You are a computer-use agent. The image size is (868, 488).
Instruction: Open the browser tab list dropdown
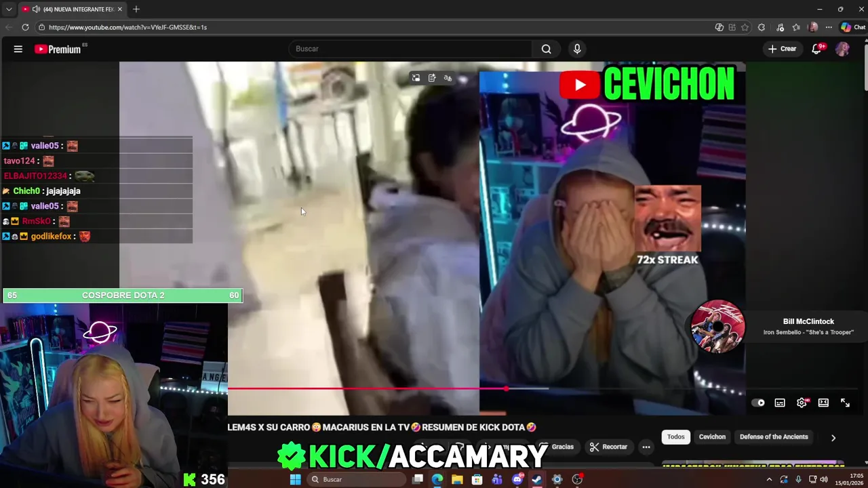coord(9,9)
